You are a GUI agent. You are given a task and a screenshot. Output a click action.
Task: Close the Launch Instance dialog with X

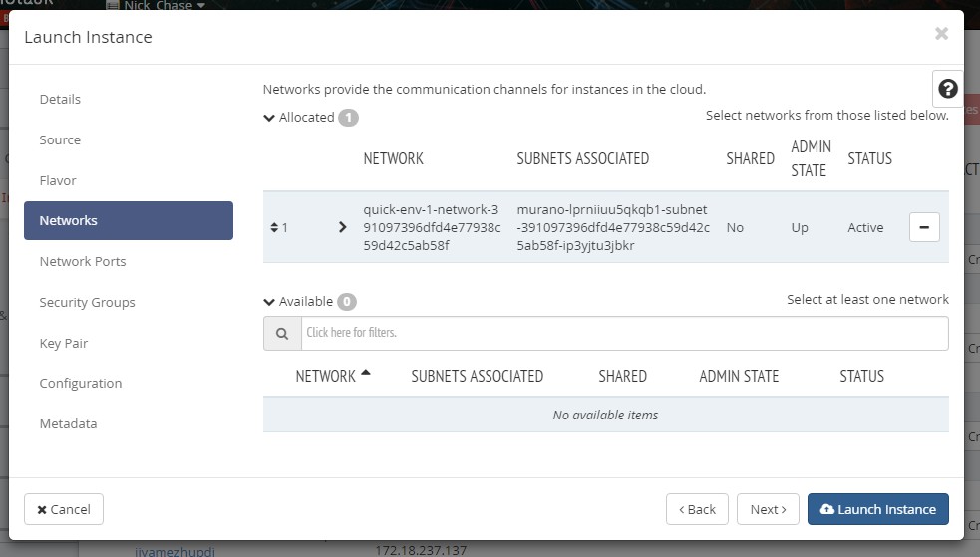pyautogui.click(x=941, y=33)
